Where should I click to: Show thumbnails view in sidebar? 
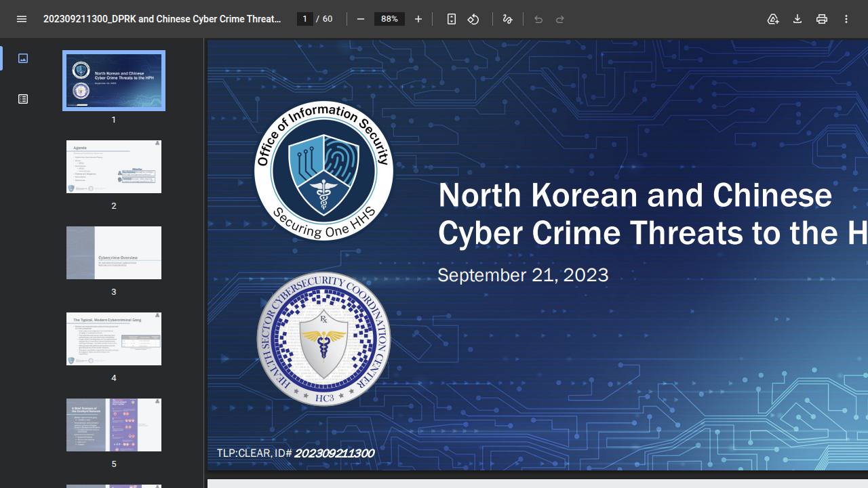pyautogui.click(x=23, y=58)
